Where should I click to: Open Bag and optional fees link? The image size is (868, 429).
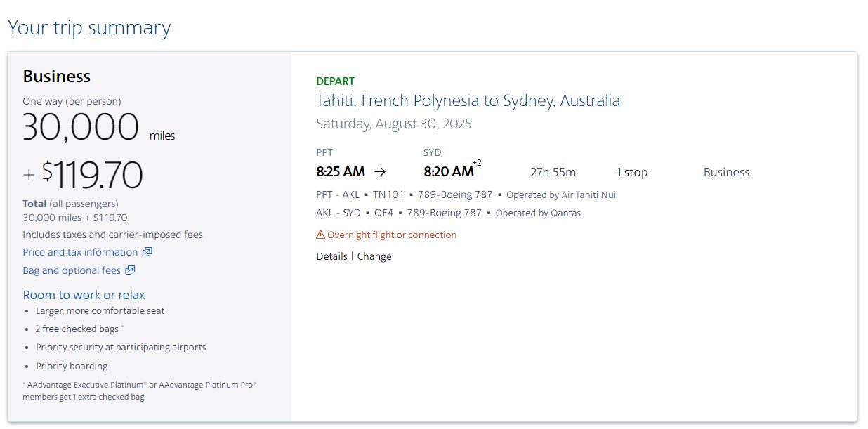coord(72,270)
